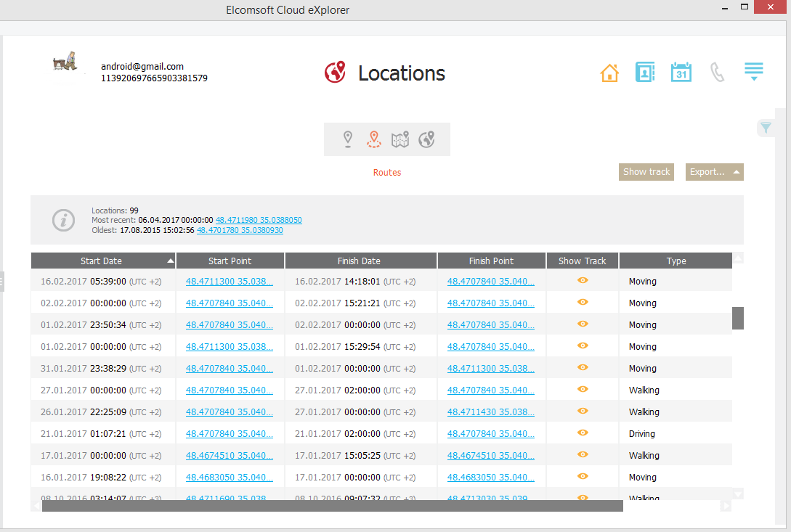
Task: Open start point 48.4683050 on 16.01.2017
Action: pos(229,477)
